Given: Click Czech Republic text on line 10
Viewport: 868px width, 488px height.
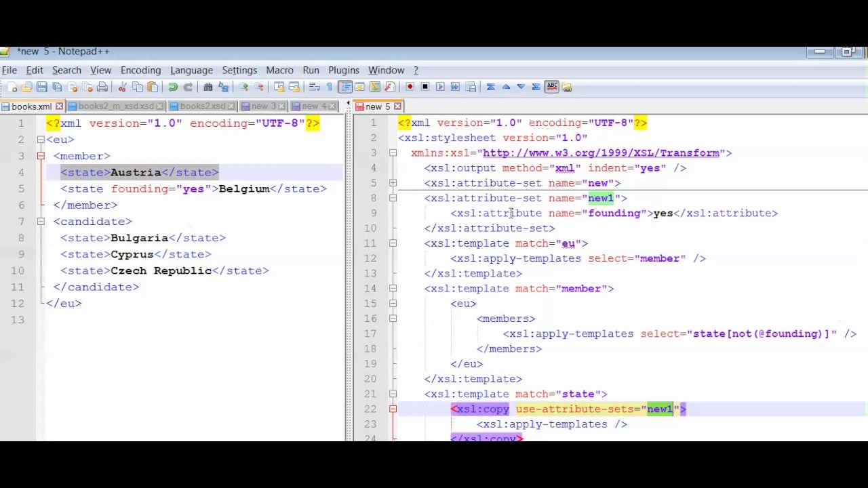Looking at the screenshot, I should (161, 270).
